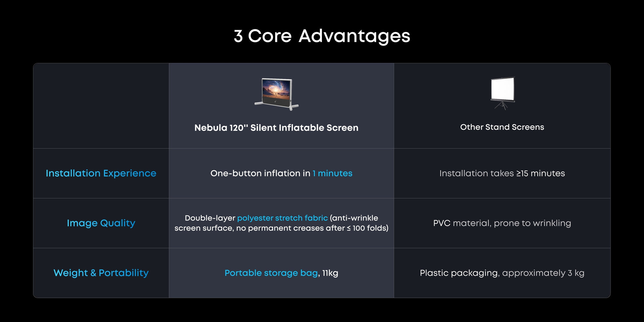This screenshot has width=644, height=322.
Task: Click 'PVC material, prone to wrinkling' cell
Action: [502, 223]
